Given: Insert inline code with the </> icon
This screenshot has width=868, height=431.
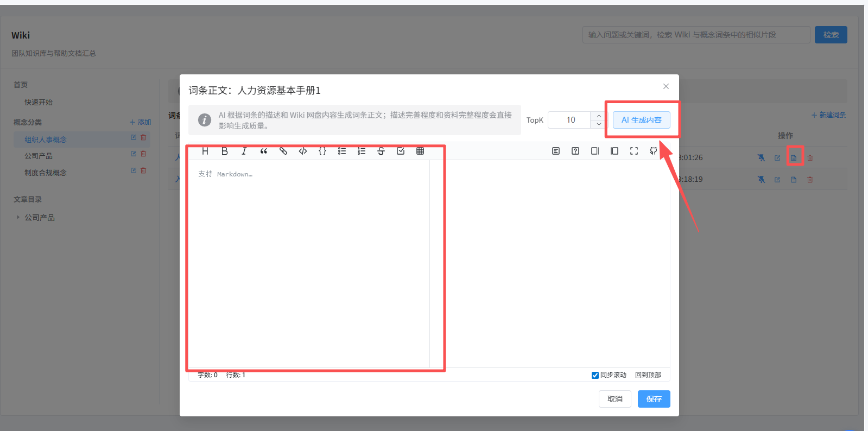Looking at the screenshot, I should pos(303,151).
